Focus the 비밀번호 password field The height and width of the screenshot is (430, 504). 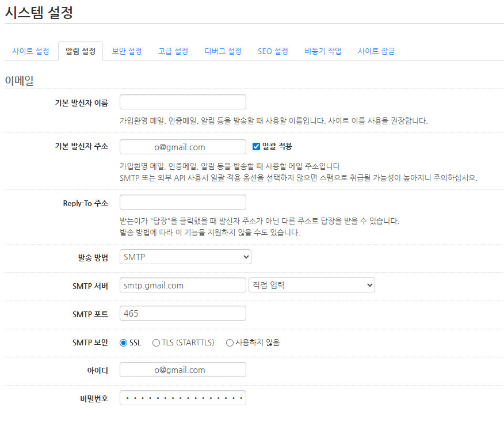point(182,398)
